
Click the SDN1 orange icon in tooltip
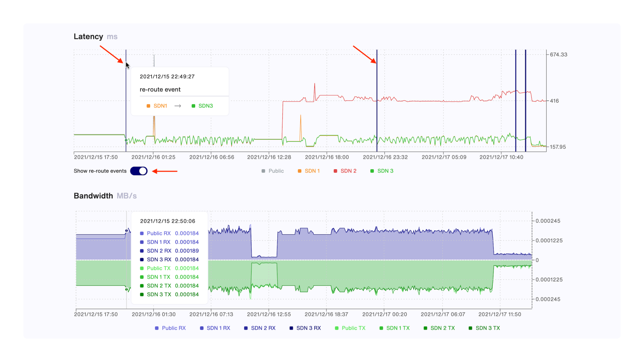148,106
